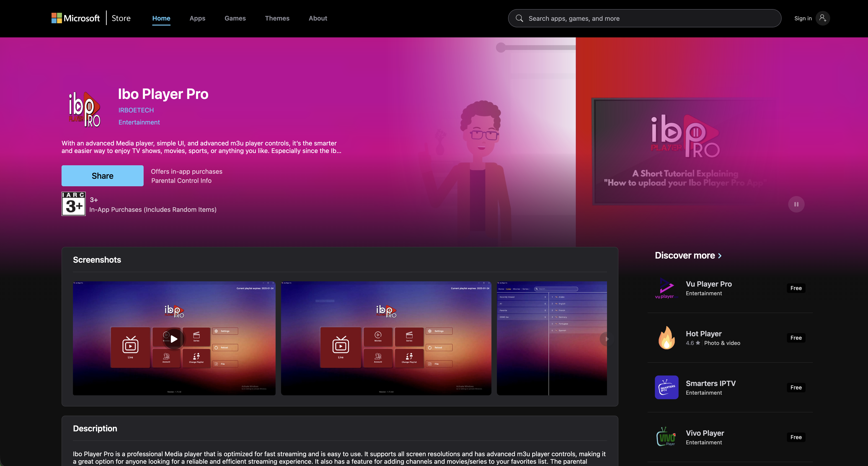Click the Microsoft logo
Image resolution: width=868 pixels, height=466 pixels.
coord(75,18)
